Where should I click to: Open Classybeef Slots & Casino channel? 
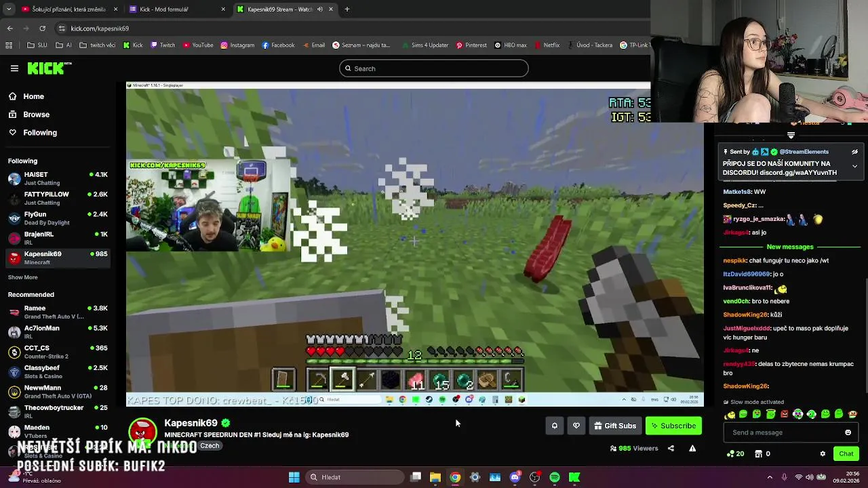[58, 371]
